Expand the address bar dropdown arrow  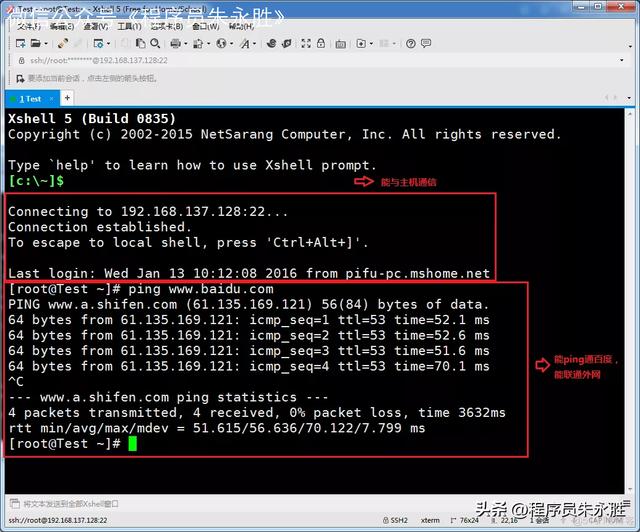click(622, 60)
